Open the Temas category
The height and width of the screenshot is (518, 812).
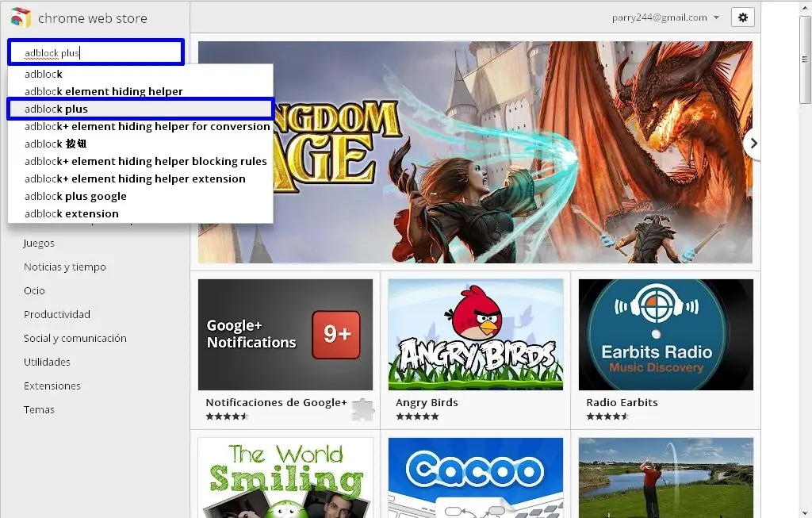click(x=39, y=410)
